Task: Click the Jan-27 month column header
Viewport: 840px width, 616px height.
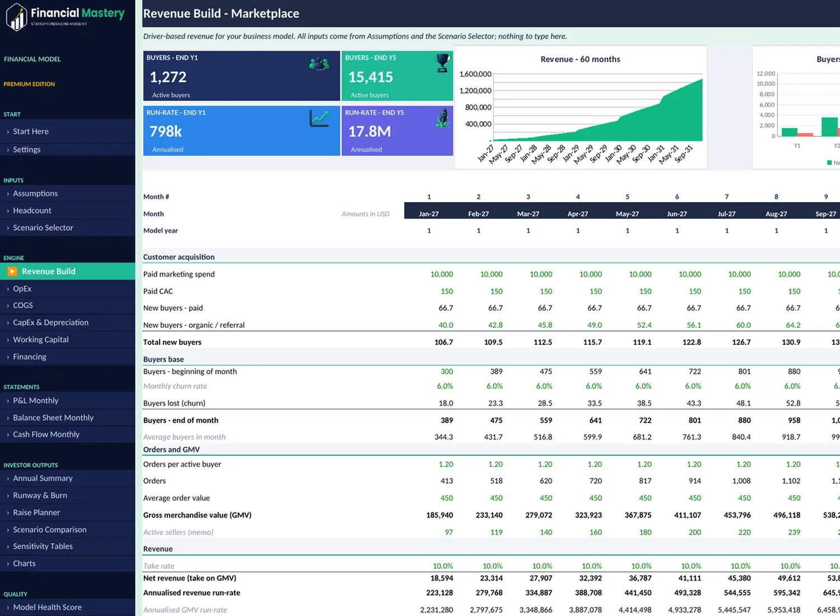Action: point(429,214)
